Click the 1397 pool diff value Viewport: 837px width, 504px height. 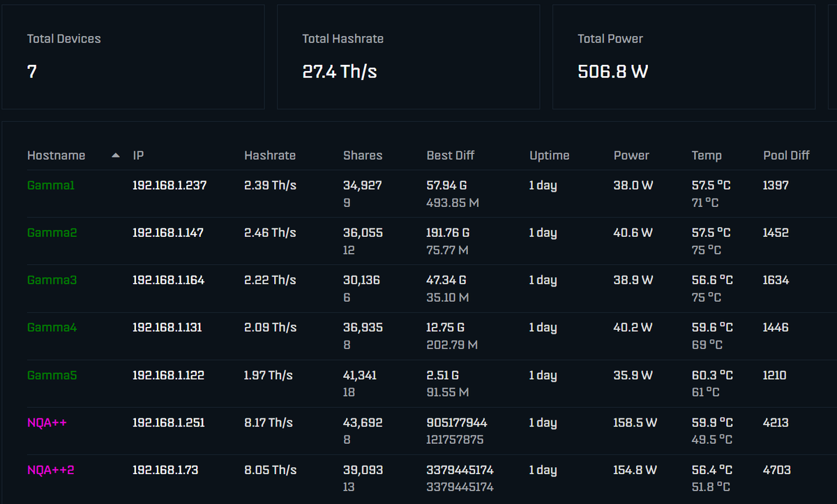point(776,185)
